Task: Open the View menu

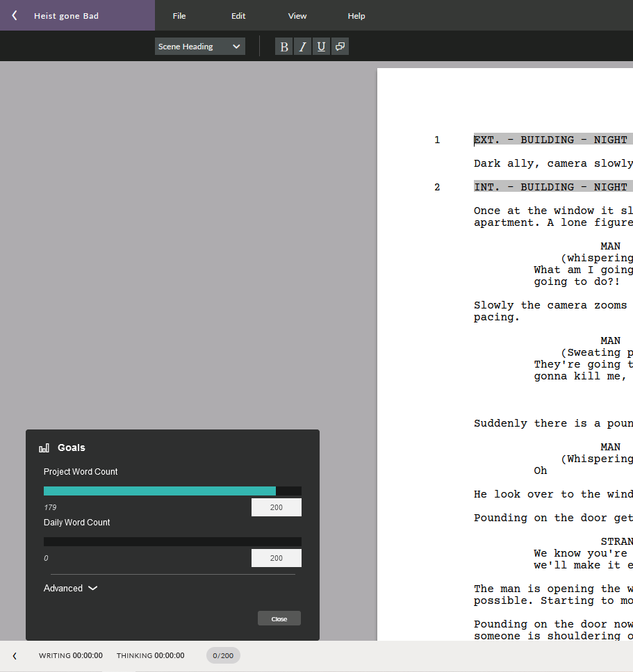Action: [x=297, y=16]
